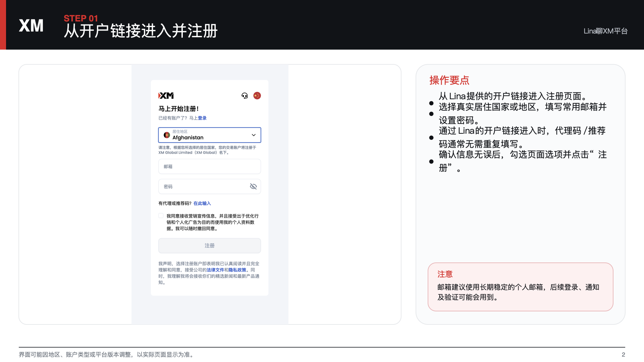
Task: Click the China flag language icon
Action: click(257, 96)
